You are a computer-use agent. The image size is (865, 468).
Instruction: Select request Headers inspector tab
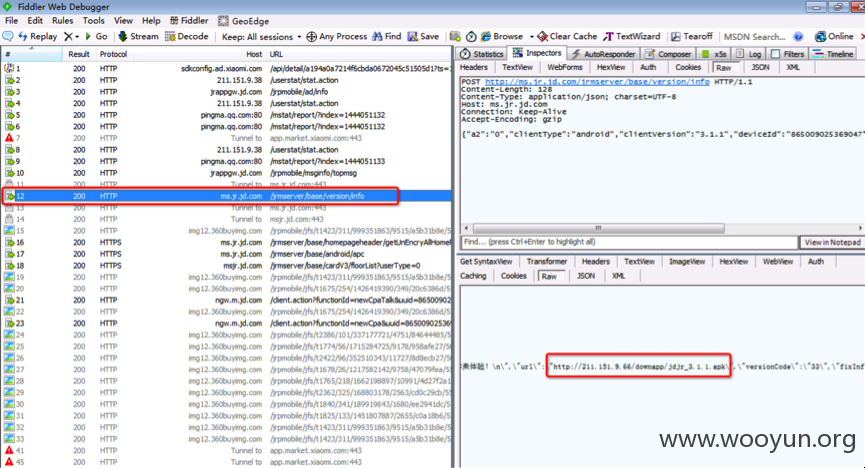[x=474, y=67]
